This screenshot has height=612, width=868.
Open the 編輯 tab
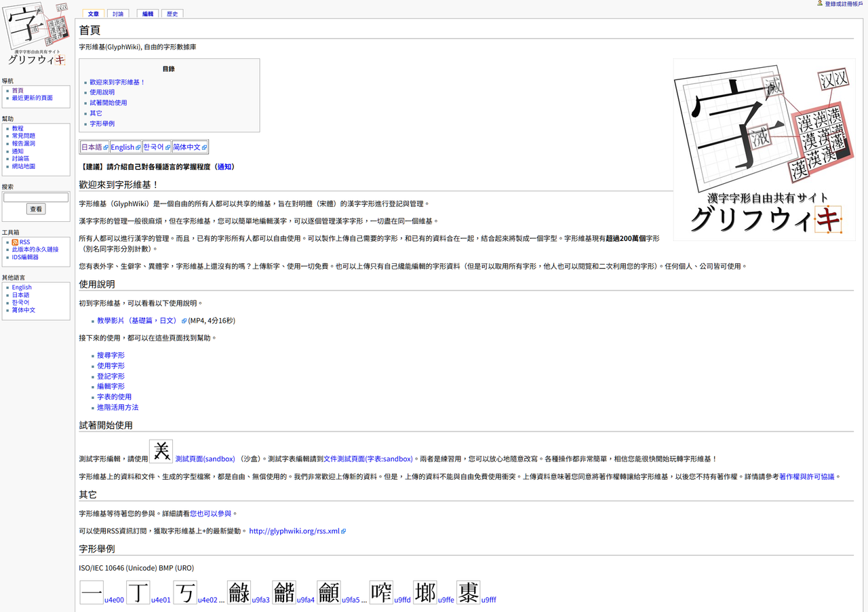(148, 14)
